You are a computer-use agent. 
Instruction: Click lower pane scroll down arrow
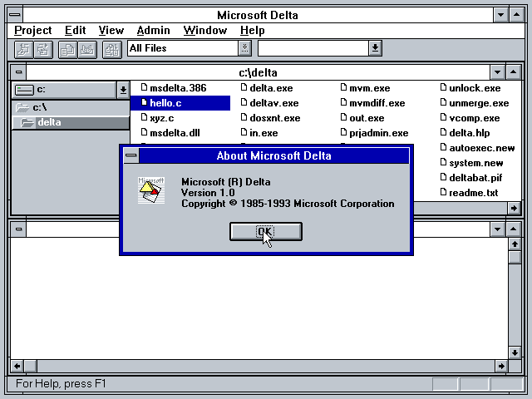pos(515,352)
